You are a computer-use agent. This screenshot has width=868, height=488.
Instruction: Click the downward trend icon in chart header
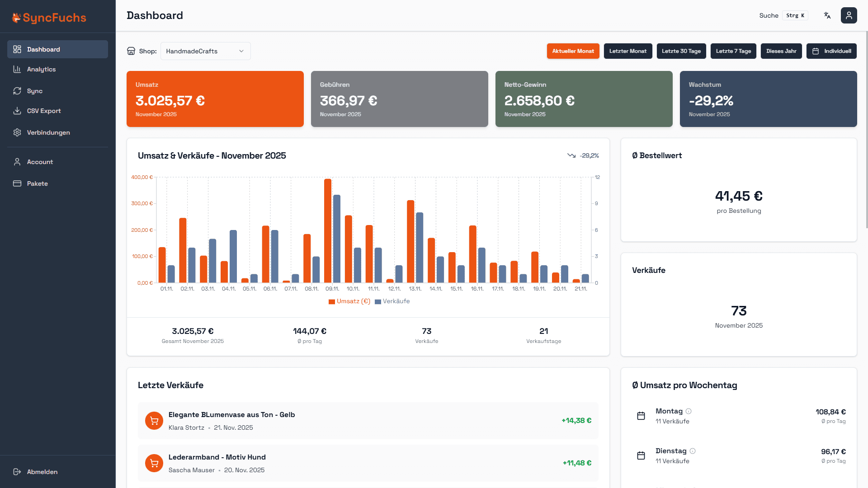(x=571, y=155)
